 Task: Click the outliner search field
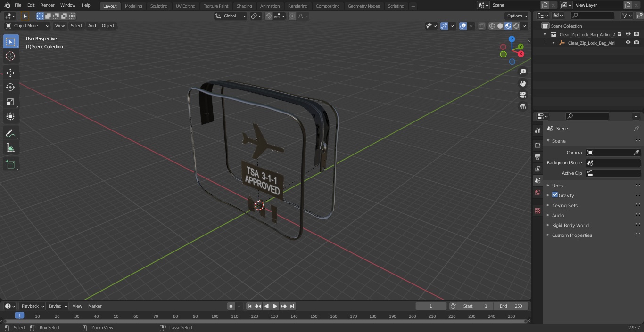click(592, 16)
